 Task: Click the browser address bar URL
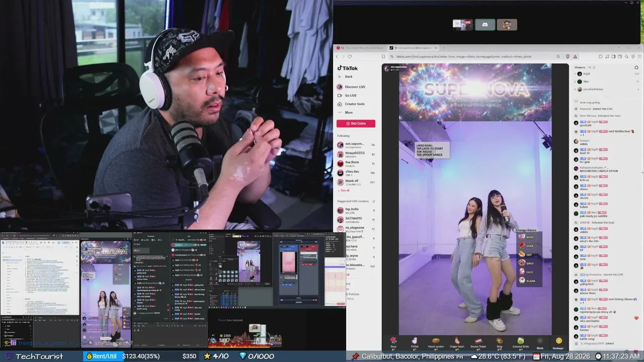(x=463, y=56)
